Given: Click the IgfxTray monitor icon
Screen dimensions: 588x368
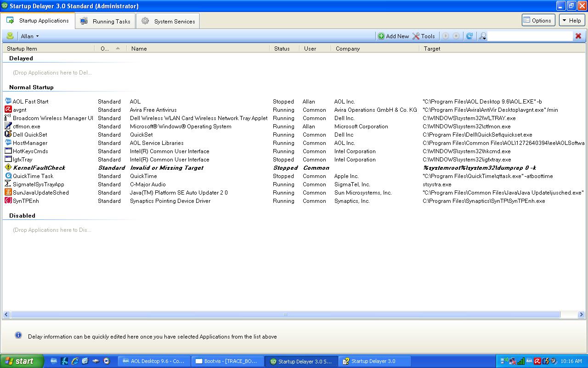Looking at the screenshot, I should click(8, 159).
